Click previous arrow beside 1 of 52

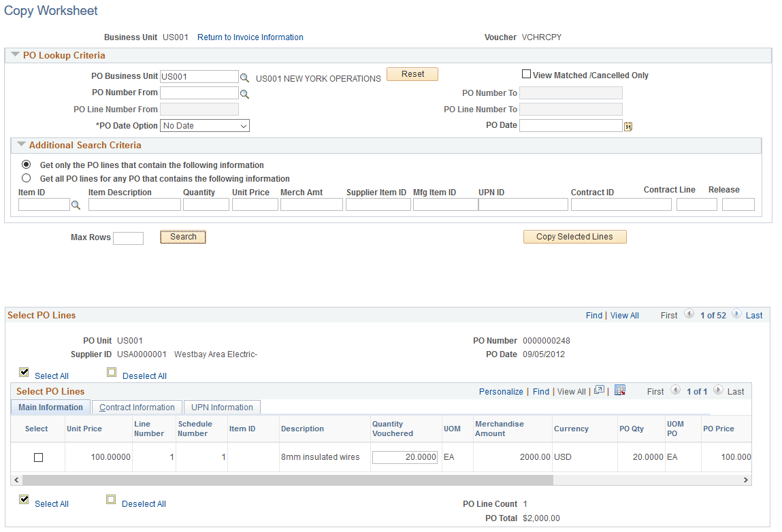point(689,315)
